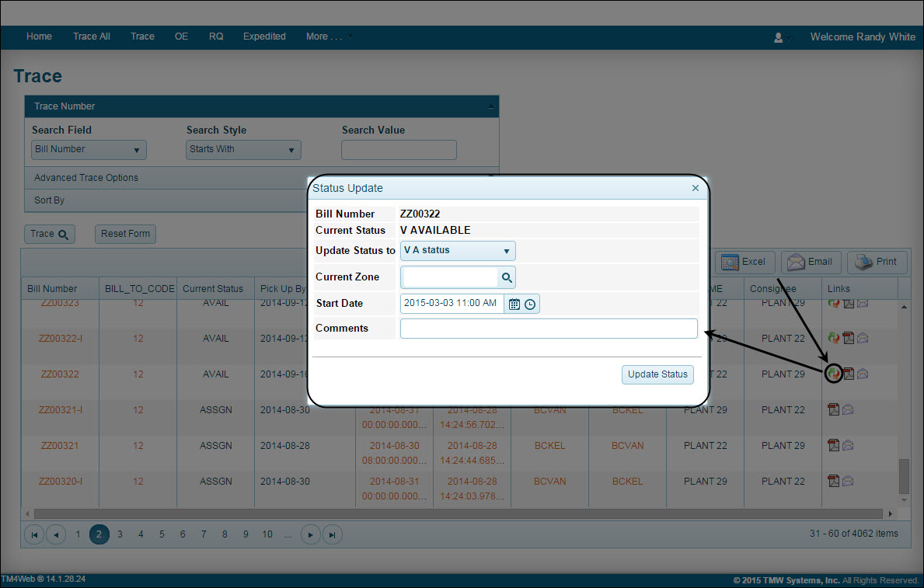Click status update icon for bill ZZ00322
The height and width of the screenshot is (588, 924).
[x=833, y=374]
